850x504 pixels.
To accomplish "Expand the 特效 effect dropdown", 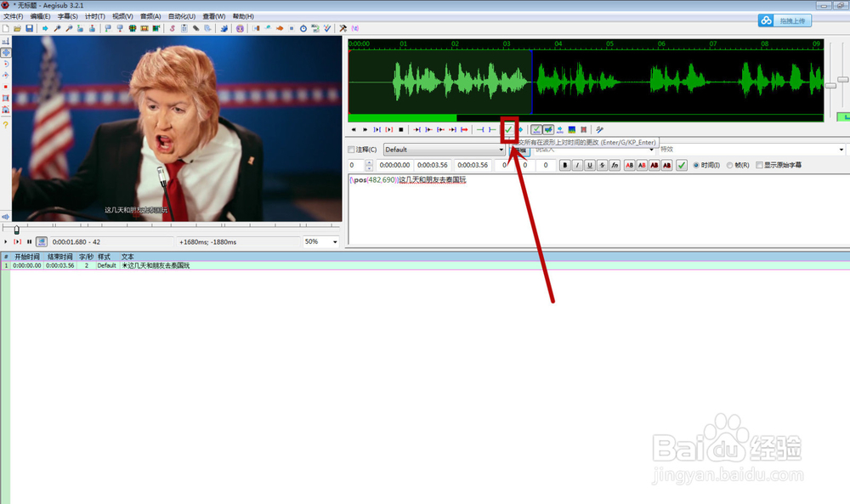I will (x=841, y=150).
